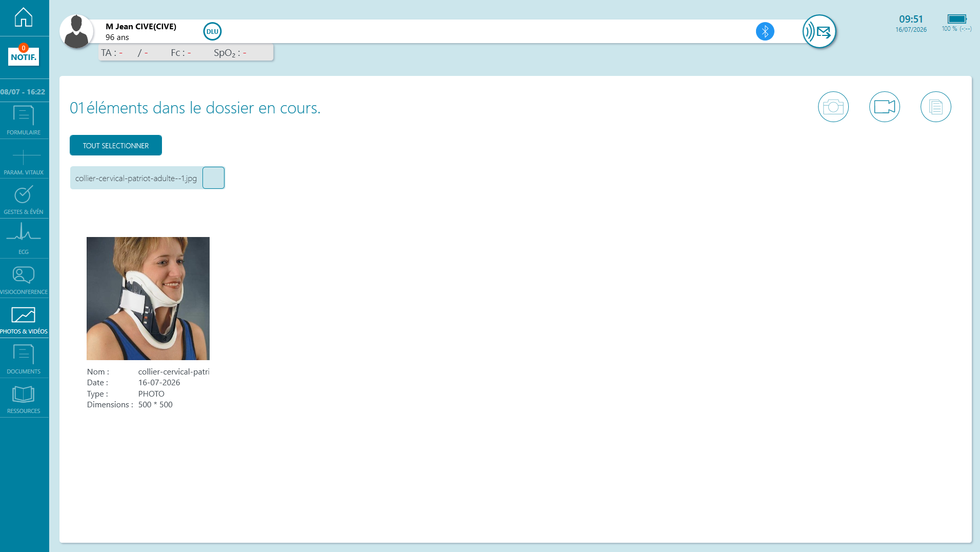The height and width of the screenshot is (552, 980).
Task: Click the 08/07 - 16:22 intervention timestamp
Action: click(x=23, y=92)
